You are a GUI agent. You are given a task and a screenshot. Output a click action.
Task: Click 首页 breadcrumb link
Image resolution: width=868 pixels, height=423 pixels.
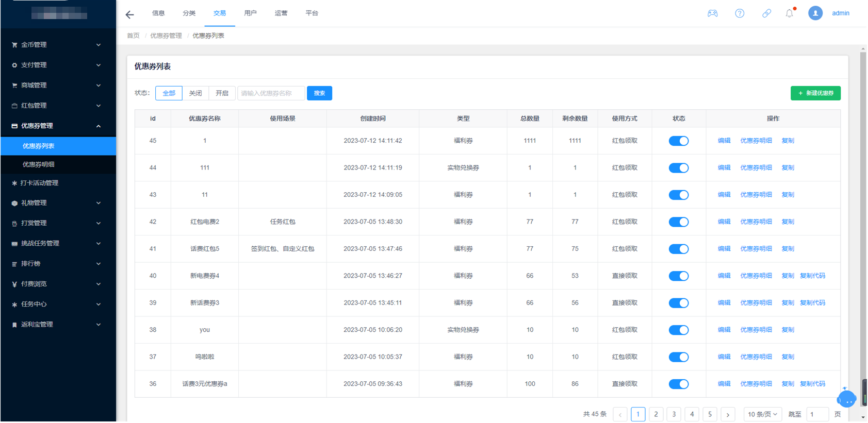coord(133,36)
